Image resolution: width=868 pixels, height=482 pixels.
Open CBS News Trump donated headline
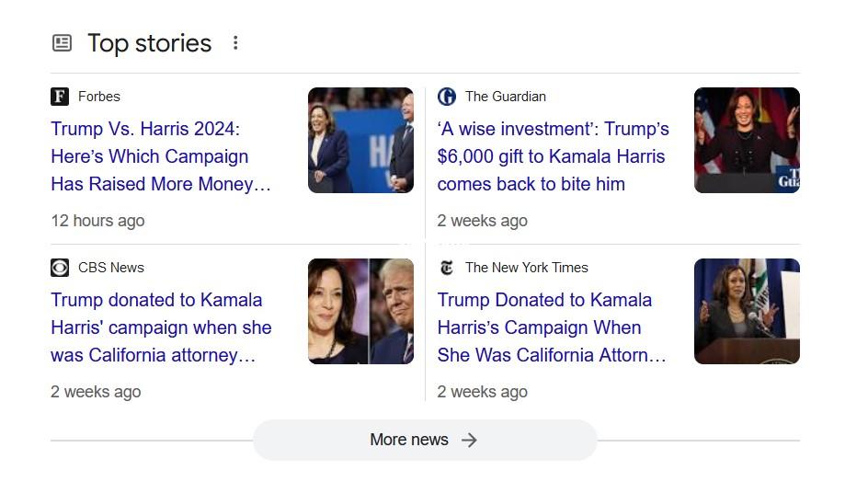click(161, 327)
